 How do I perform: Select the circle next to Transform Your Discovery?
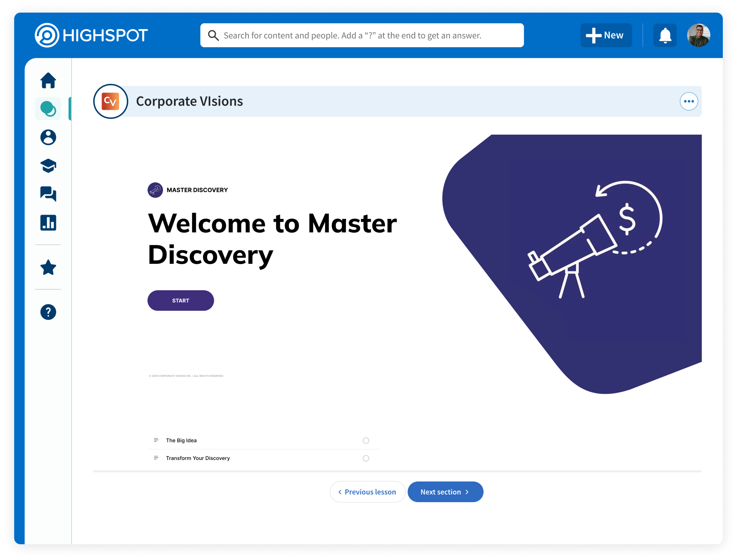pos(366,458)
